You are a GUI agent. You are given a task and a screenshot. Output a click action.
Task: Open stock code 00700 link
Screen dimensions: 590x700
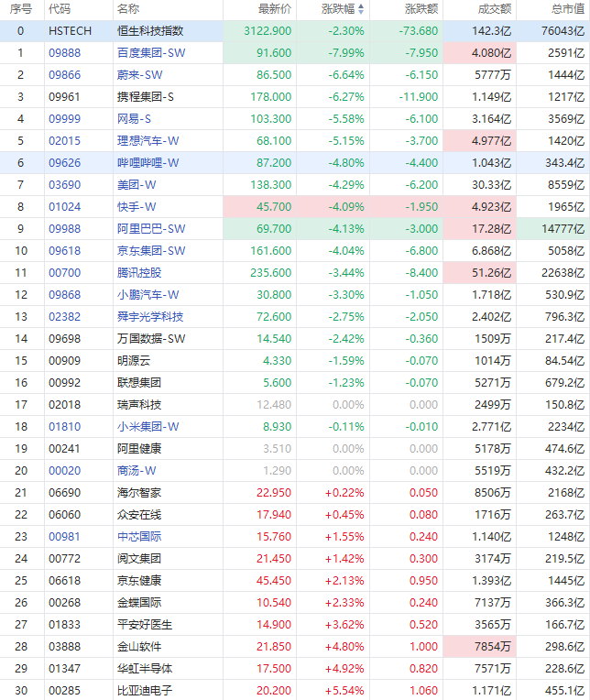pos(65,273)
